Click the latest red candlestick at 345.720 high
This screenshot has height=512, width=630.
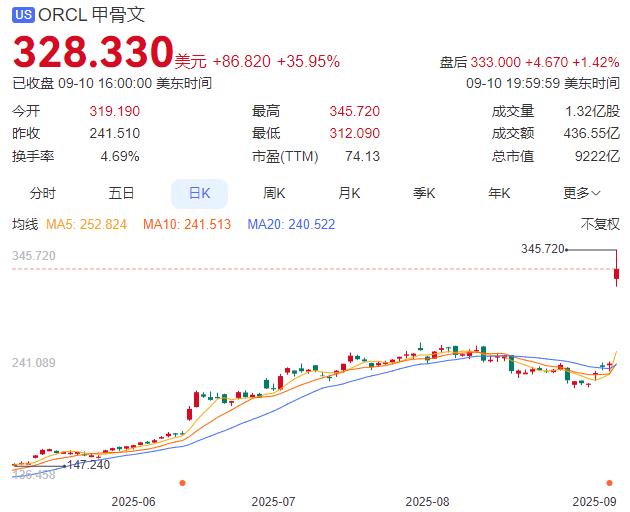point(616,273)
